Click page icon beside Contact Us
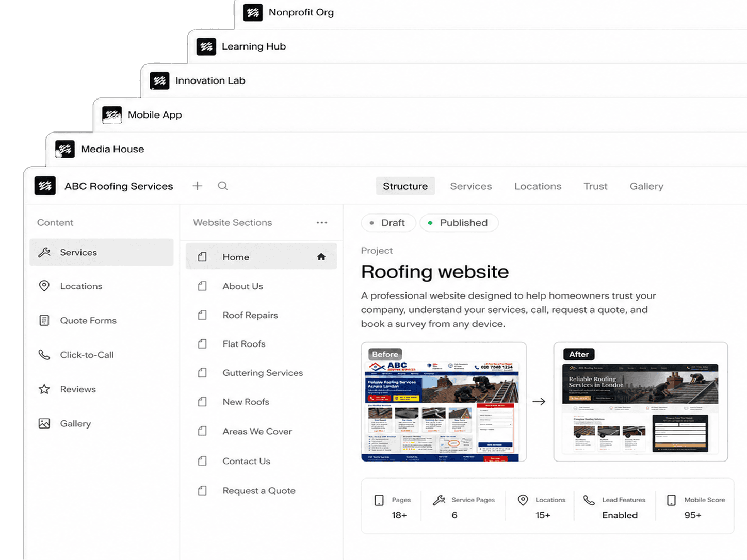The image size is (747, 560). (202, 460)
